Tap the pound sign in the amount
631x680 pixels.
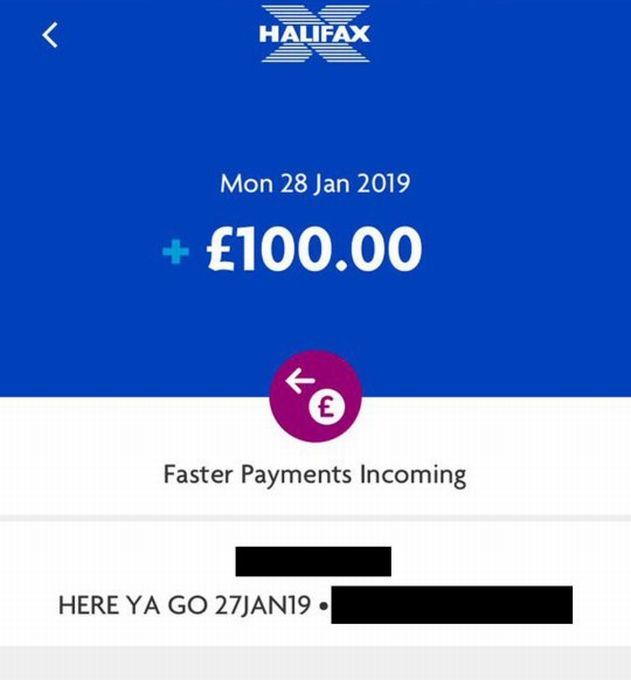pyautogui.click(x=223, y=249)
